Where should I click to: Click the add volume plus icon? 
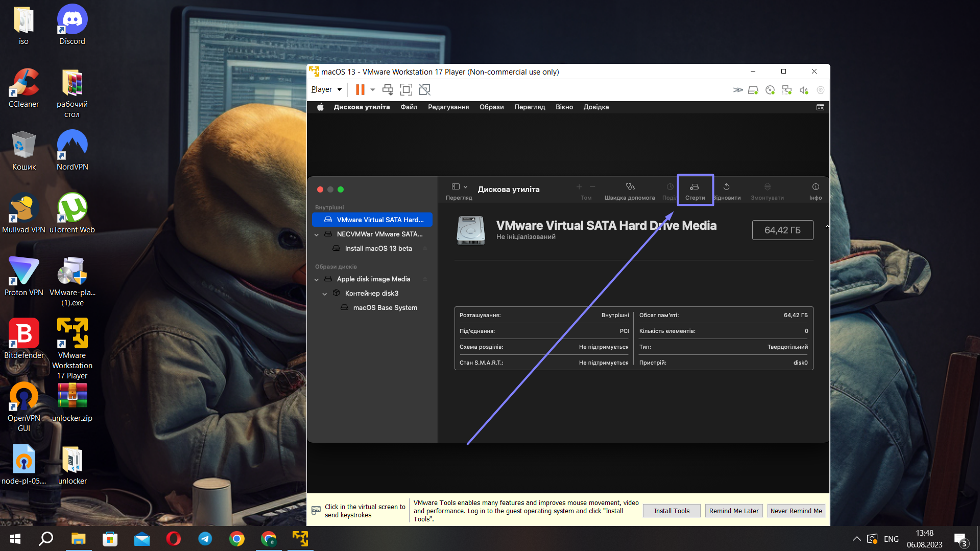tap(579, 187)
